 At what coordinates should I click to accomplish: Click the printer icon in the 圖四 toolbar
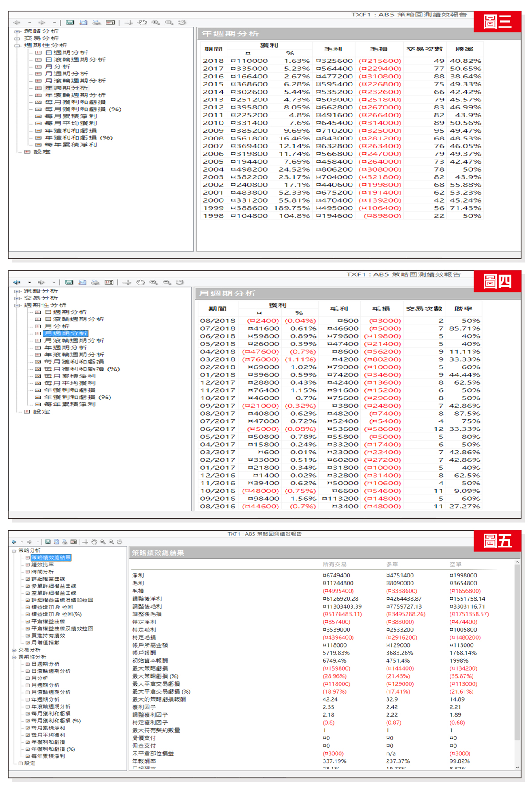(x=95, y=282)
